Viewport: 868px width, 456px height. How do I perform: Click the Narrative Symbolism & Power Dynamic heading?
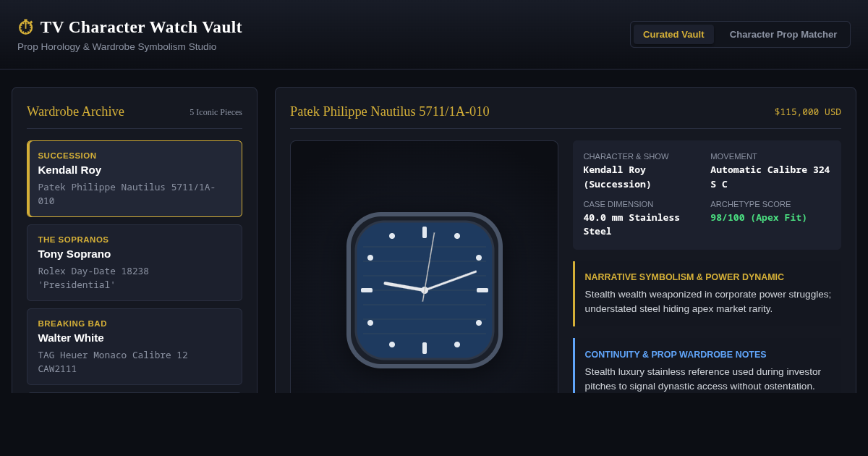point(684,277)
